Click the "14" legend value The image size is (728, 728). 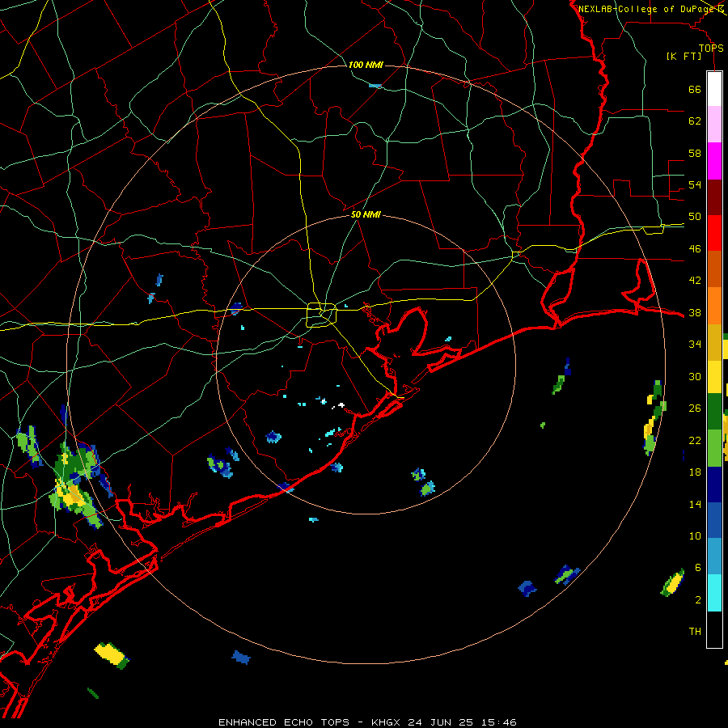695,504
